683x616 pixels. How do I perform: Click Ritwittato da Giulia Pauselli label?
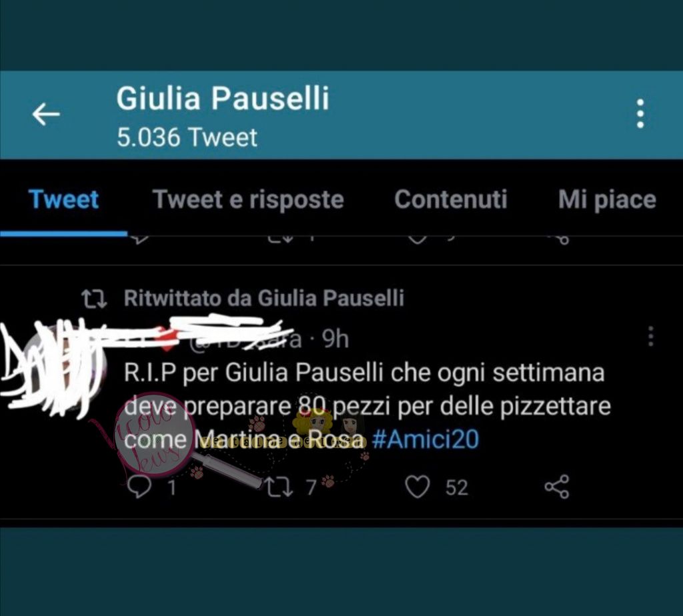point(264,298)
